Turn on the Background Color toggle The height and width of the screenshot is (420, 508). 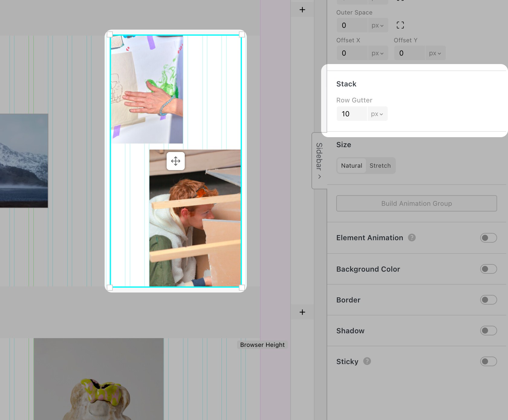[488, 269]
